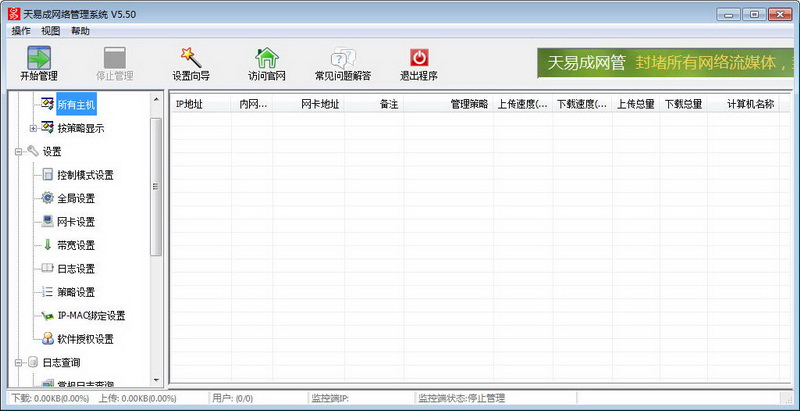Close the 天易成网络管理系统 window
The height and width of the screenshot is (411, 800).
[x=780, y=15]
